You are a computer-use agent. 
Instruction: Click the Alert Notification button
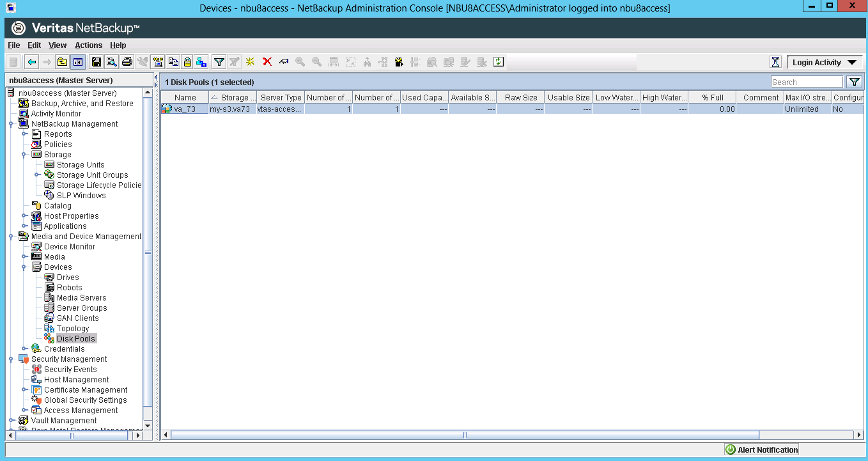760,449
